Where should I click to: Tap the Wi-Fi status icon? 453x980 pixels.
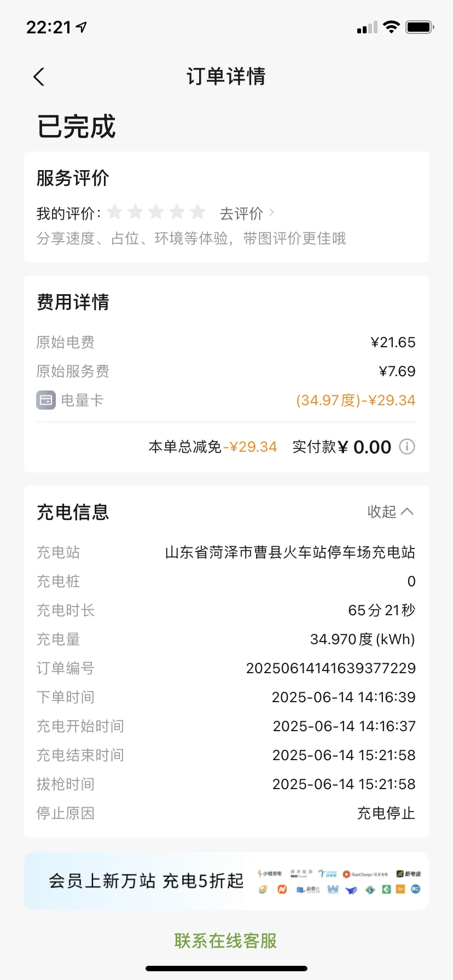[x=391, y=27]
